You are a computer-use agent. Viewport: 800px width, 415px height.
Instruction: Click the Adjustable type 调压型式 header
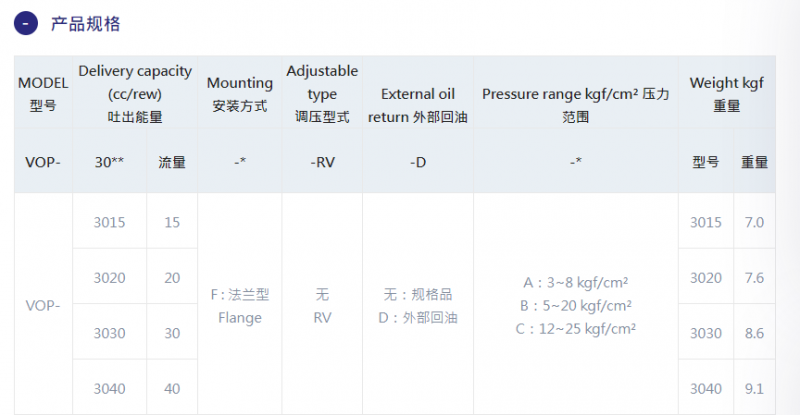(322, 94)
